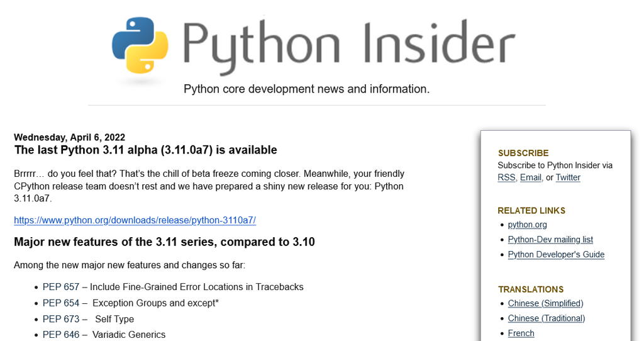Select the French translation
Viewport: 644px width, 341px height.
click(x=521, y=333)
